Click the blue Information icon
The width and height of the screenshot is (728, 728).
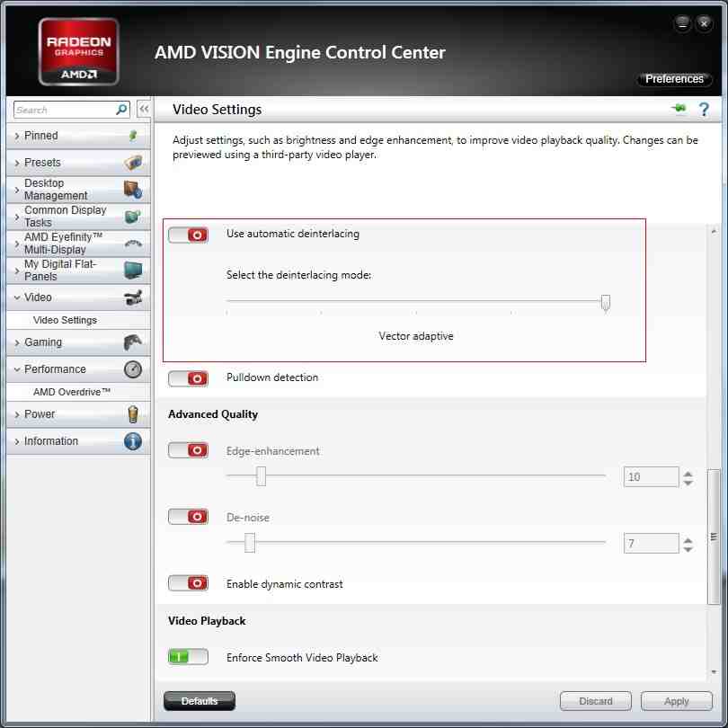[133, 441]
